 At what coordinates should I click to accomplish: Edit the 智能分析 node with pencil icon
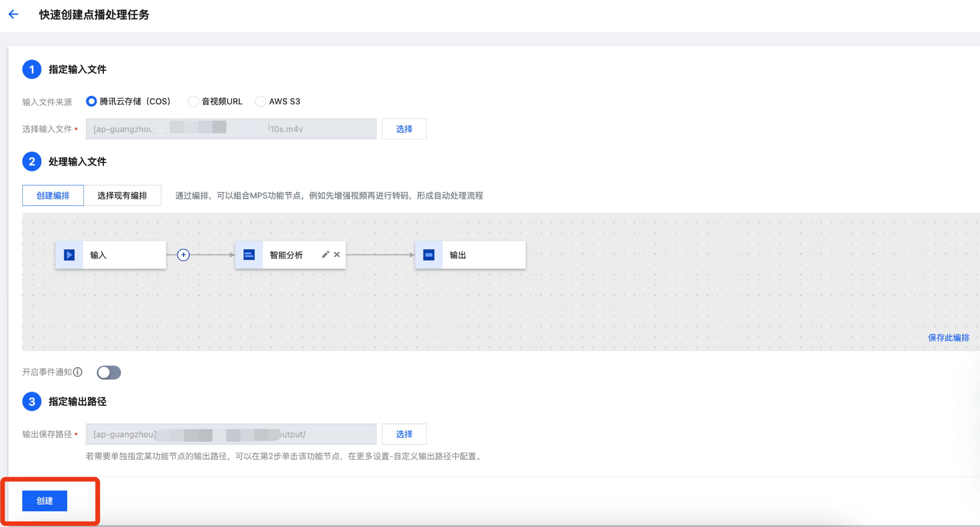[x=325, y=254]
